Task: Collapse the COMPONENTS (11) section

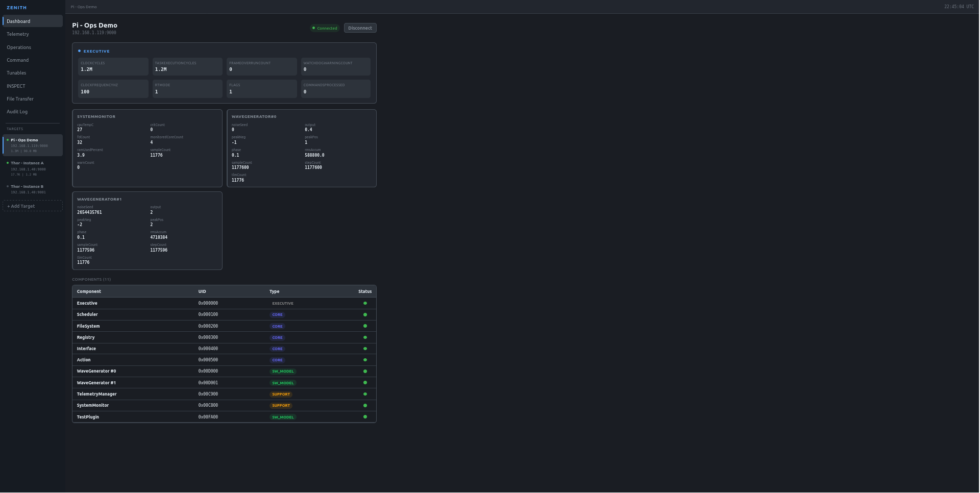Action: [91, 279]
